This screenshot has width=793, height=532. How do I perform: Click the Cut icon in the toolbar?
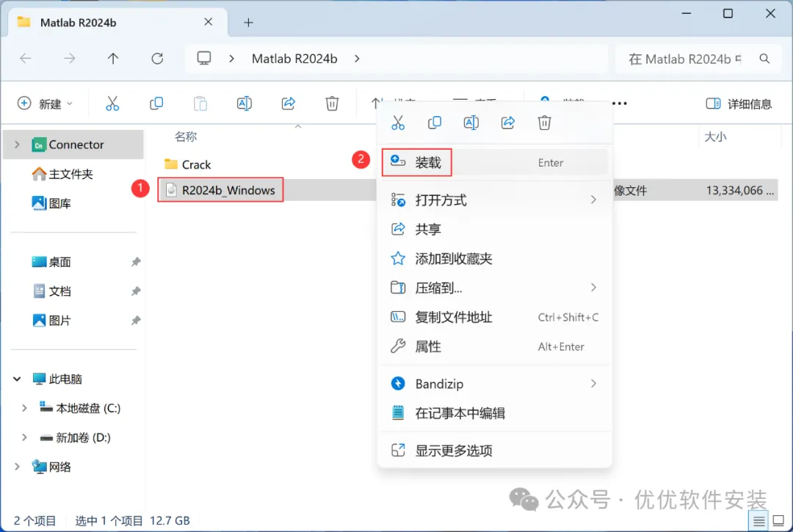point(112,103)
